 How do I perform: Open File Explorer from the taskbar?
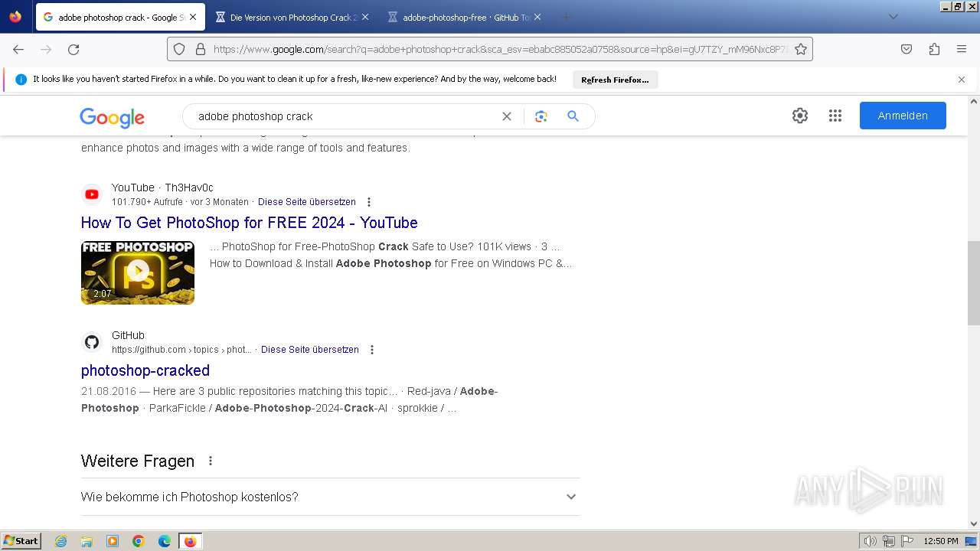[x=87, y=541]
